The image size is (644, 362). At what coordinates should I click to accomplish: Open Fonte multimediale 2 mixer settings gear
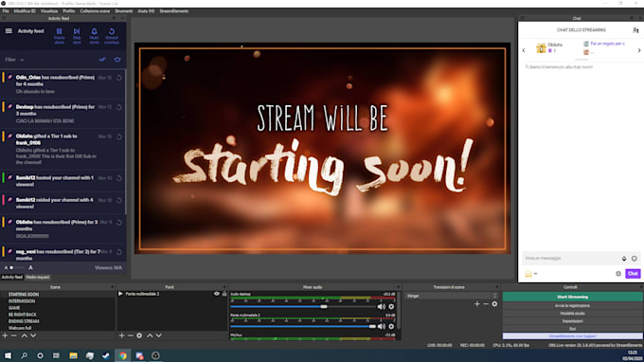coord(391,326)
